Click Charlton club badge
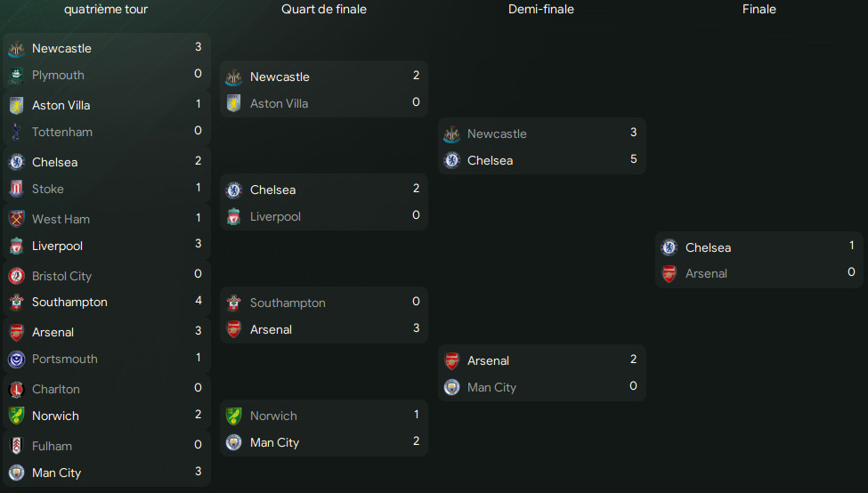Screen dimensions: 868x493 pos(16,390)
